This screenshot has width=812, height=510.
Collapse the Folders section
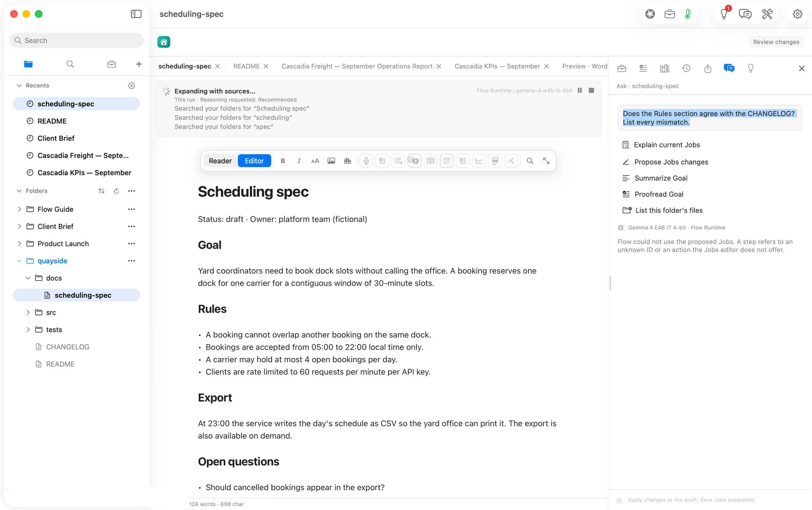coord(19,191)
